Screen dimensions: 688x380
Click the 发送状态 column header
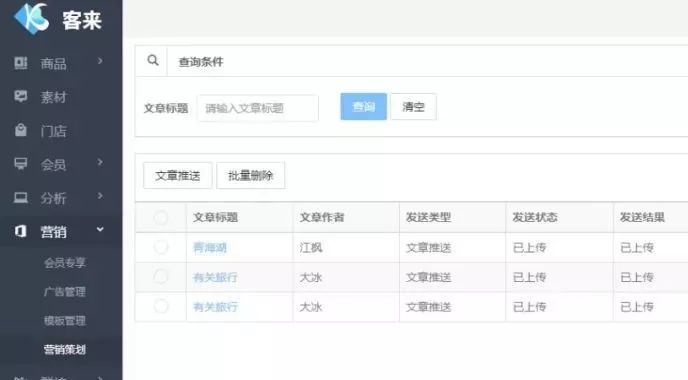coord(535,217)
